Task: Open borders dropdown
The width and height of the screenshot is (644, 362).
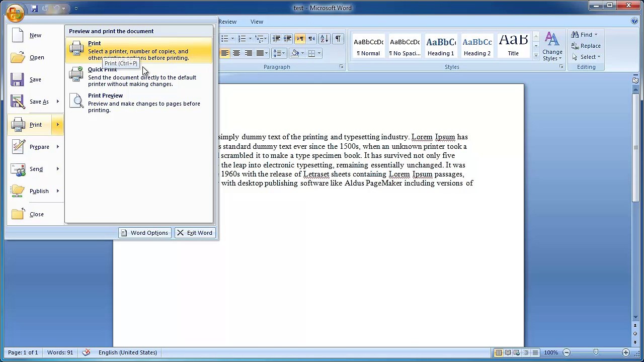Action: point(318,53)
